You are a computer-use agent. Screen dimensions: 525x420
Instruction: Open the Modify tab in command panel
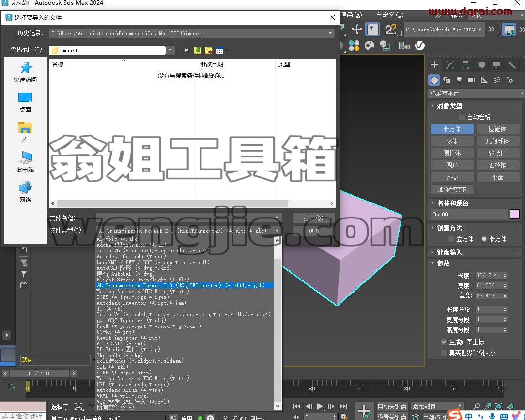(449, 64)
